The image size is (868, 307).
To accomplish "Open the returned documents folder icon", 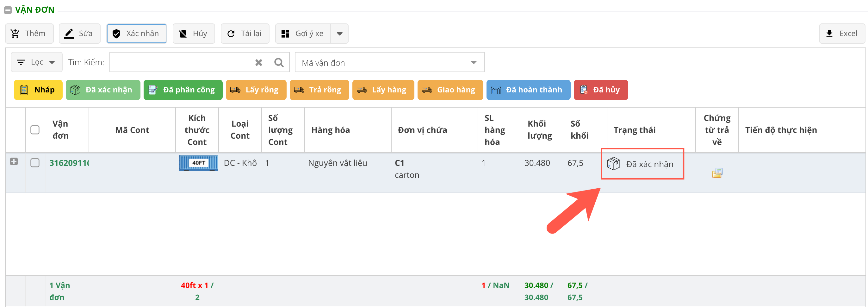I will (717, 173).
